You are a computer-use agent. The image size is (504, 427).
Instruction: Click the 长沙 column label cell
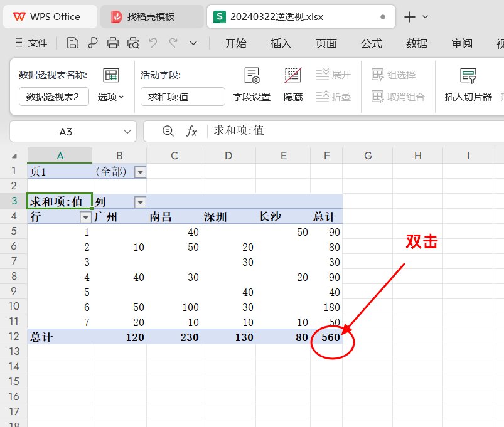point(283,217)
